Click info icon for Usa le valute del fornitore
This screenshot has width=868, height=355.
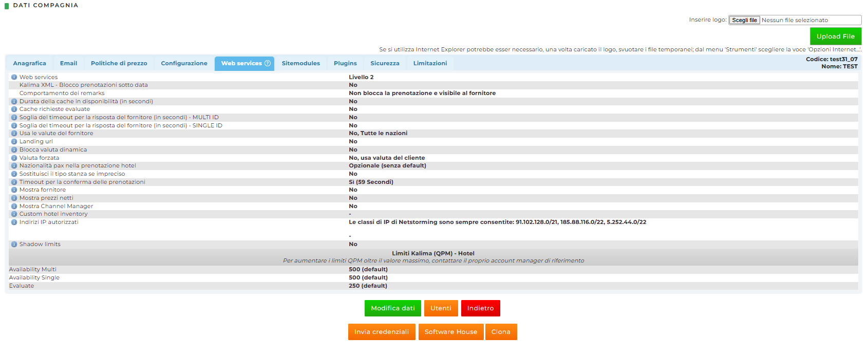14,133
